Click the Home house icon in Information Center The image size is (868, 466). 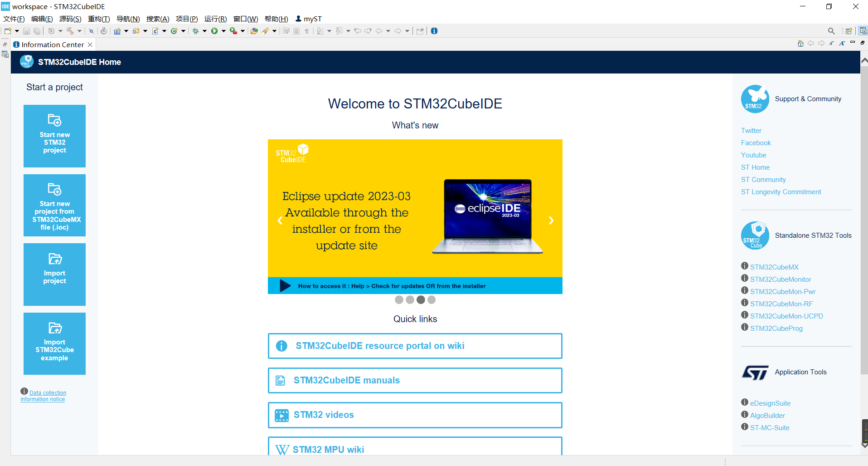click(800, 44)
